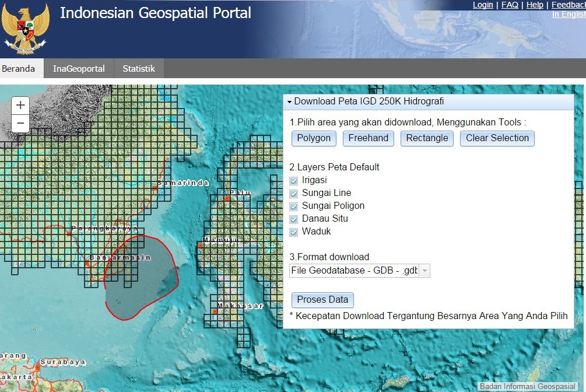The image size is (586, 392).
Task: Uncheck the Danau Situ layer
Action: pyautogui.click(x=293, y=219)
